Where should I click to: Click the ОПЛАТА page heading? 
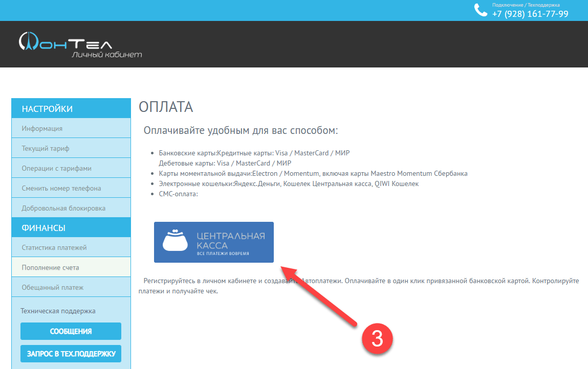click(166, 107)
